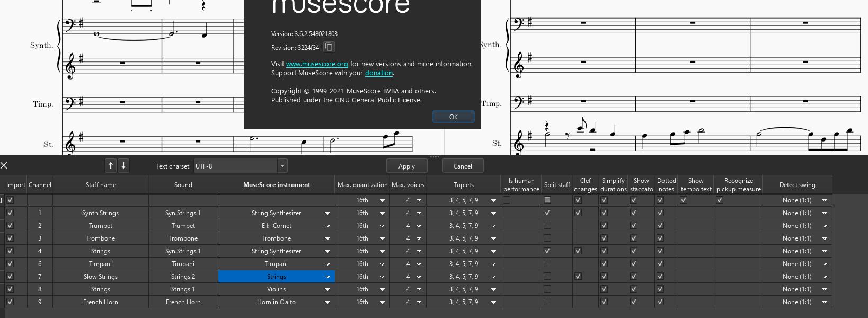This screenshot has height=318, width=868.
Task: Open www.musescore.org link
Action: [317, 64]
